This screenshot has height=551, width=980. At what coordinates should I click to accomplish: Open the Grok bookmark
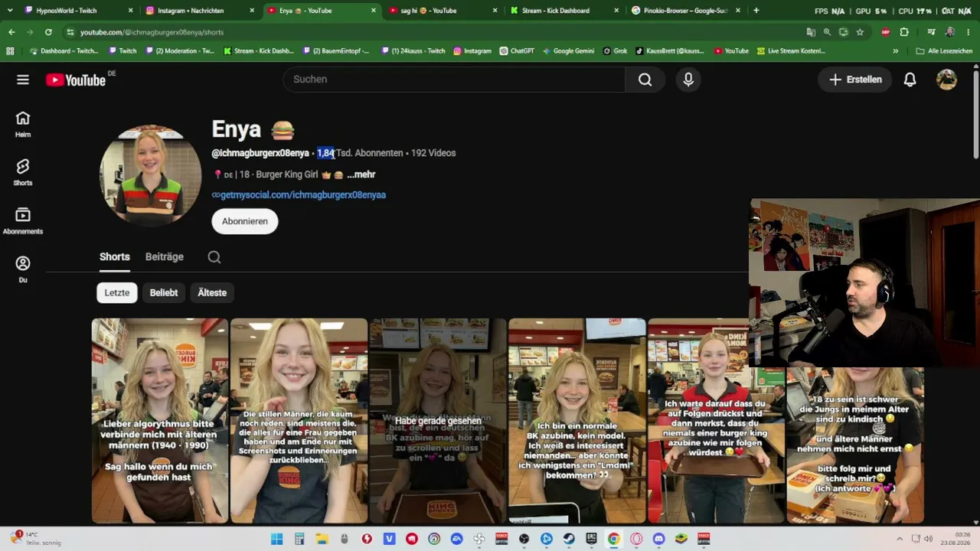(x=615, y=51)
